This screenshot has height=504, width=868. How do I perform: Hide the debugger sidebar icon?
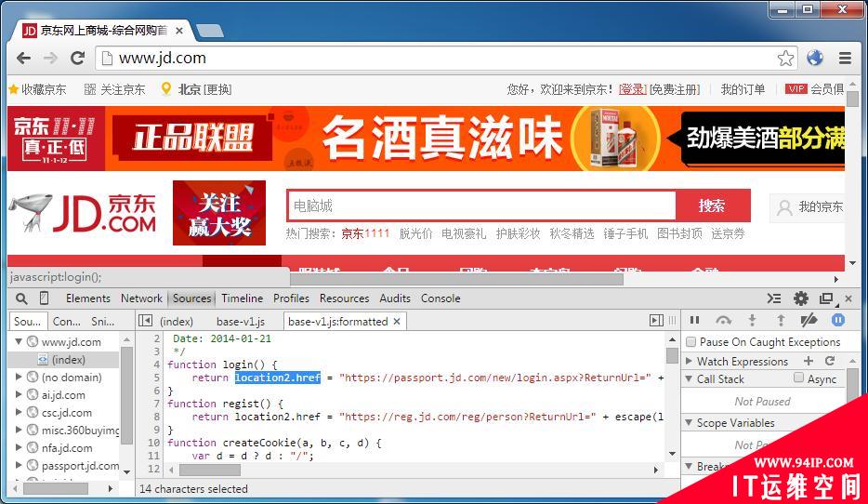click(x=656, y=320)
